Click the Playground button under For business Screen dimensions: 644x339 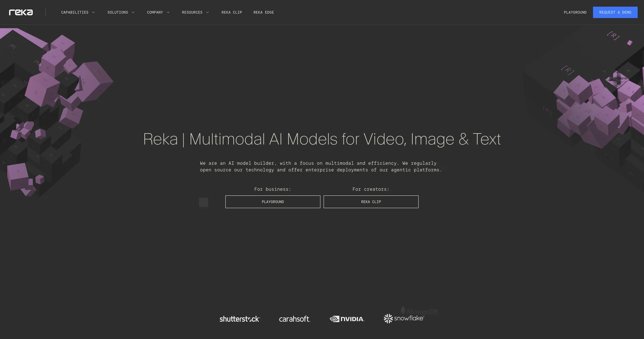273,202
